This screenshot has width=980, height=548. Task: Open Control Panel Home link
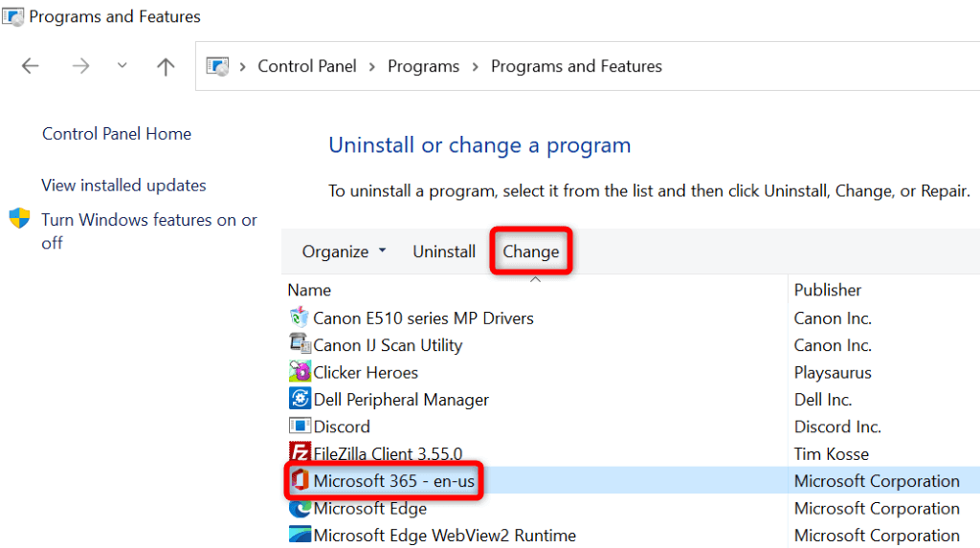(x=117, y=134)
